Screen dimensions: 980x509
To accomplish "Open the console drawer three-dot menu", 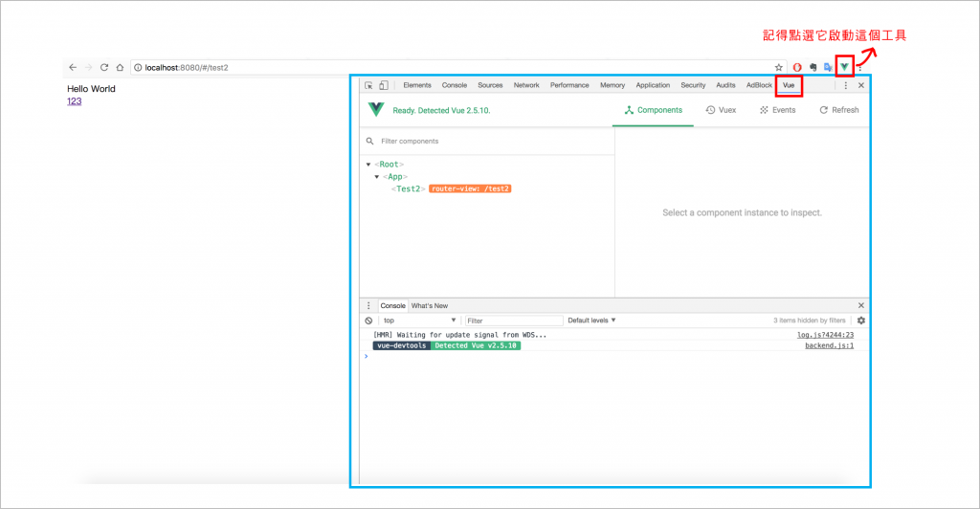I will click(x=368, y=305).
